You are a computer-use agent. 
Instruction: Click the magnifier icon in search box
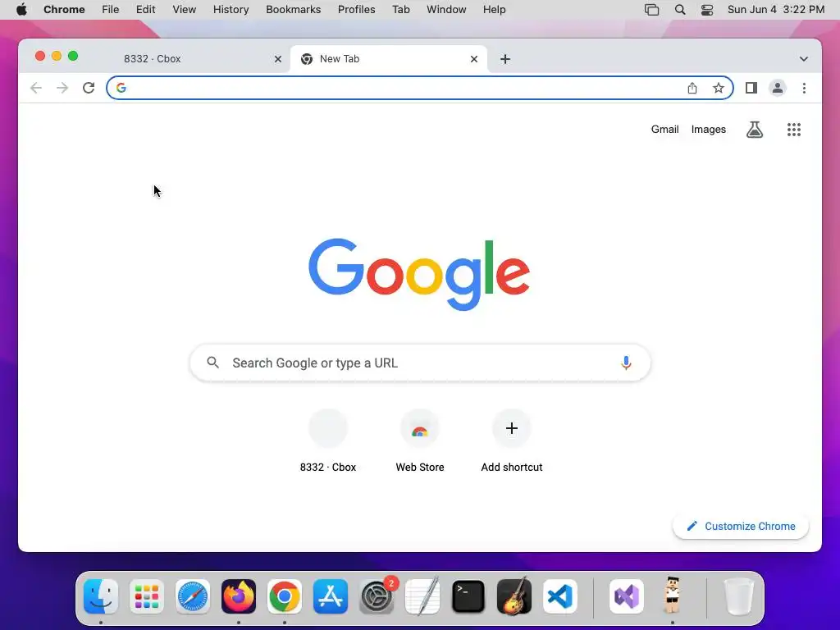click(212, 363)
